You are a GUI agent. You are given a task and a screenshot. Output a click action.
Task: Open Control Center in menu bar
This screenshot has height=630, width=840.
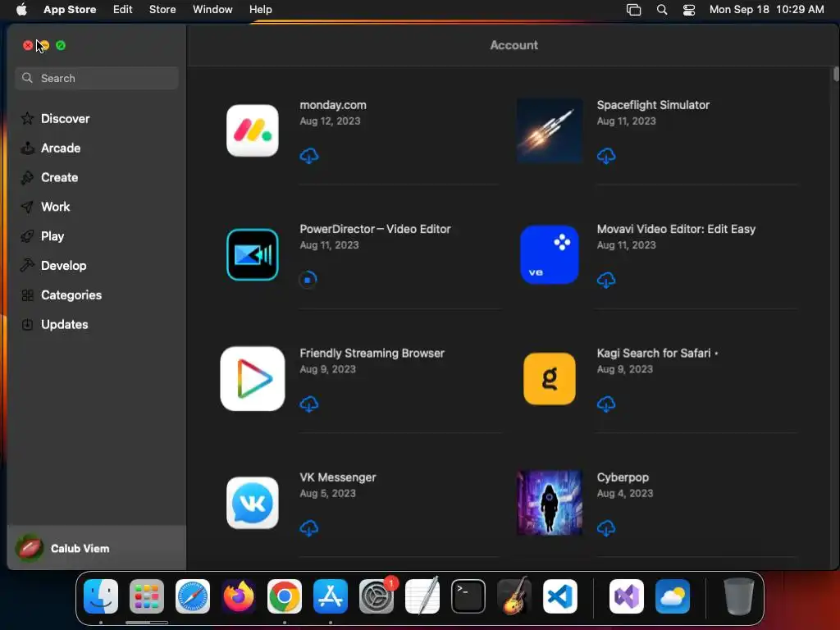[x=689, y=10]
